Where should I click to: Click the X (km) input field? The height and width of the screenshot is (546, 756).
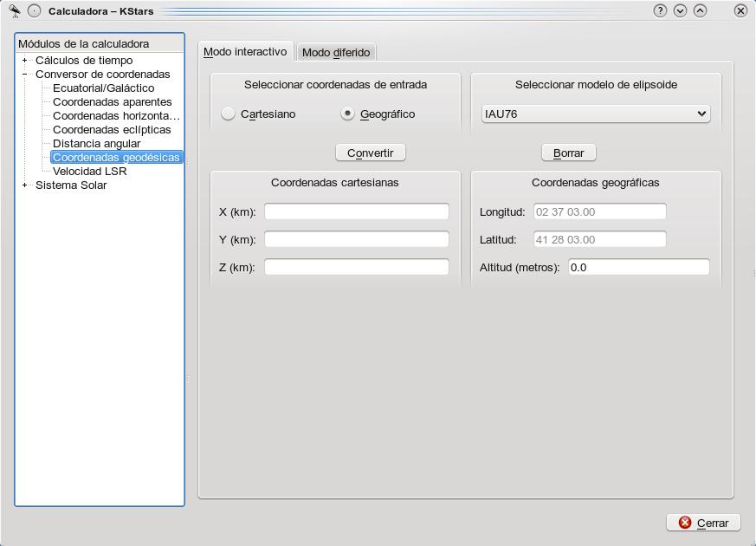[356, 212]
